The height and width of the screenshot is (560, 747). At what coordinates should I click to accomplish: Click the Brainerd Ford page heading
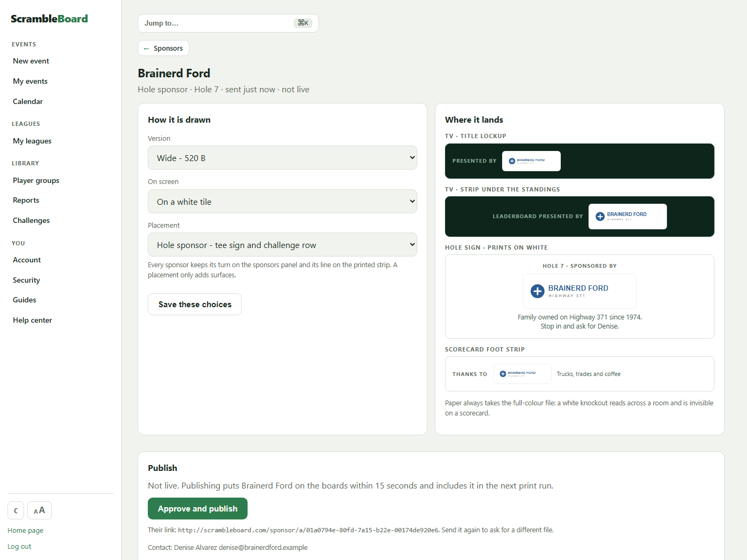174,73
